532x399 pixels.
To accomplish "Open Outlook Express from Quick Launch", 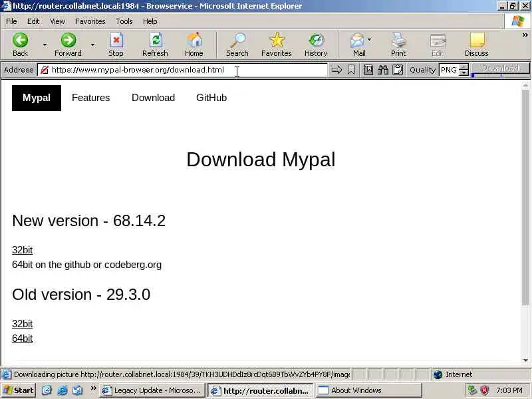I will coord(78,390).
